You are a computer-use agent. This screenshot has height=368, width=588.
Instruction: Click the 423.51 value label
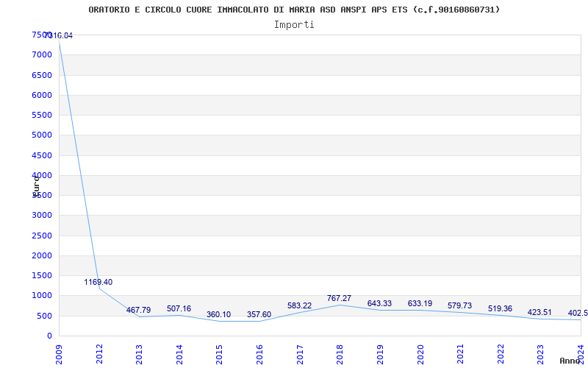[539, 312]
